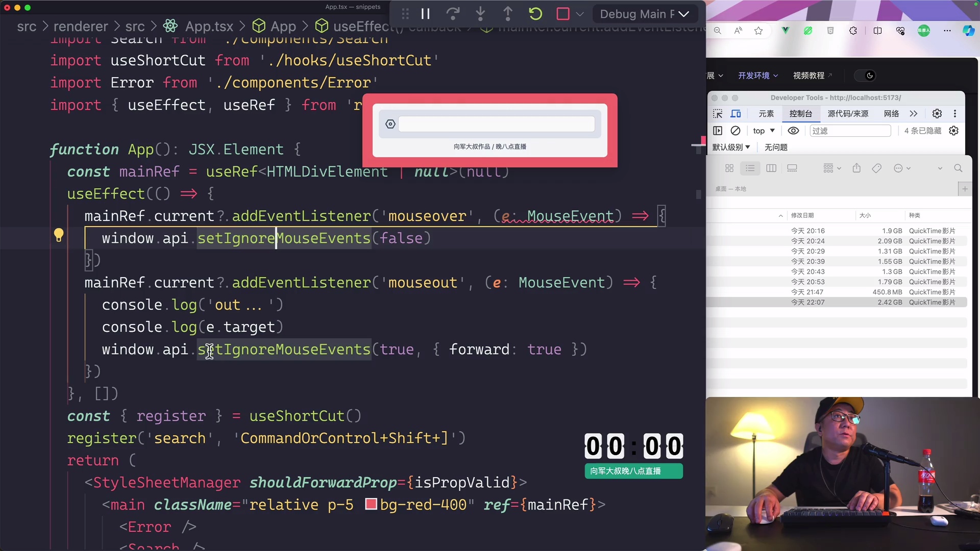The height and width of the screenshot is (551, 980).
Task: Toggle the eye icon to create live expression
Action: click(x=793, y=131)
